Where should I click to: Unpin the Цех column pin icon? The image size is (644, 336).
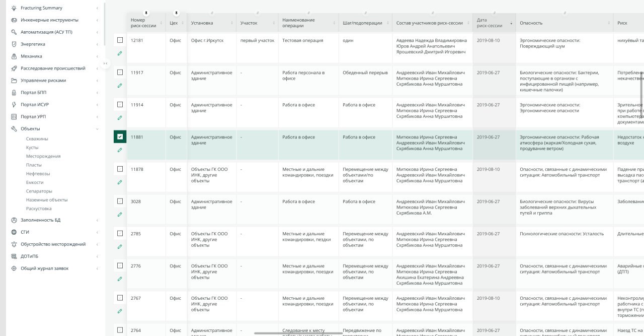click(176, 13)
